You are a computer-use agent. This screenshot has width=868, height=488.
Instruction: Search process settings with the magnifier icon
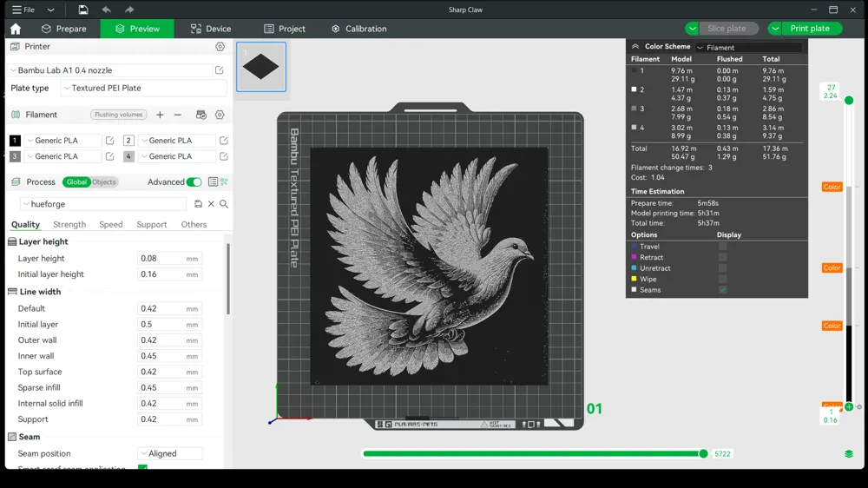[224, 204]
